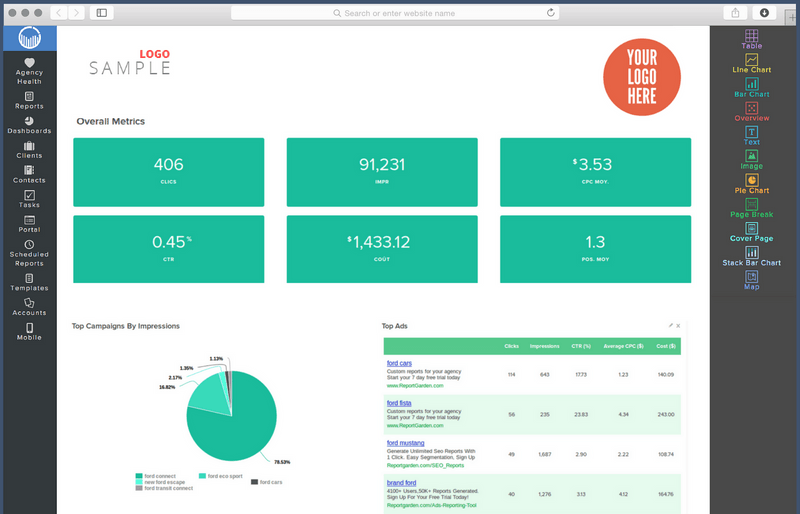Click the browser forward arrow
Viewport: 800px width, 514px height.
(x=76, y=13)
